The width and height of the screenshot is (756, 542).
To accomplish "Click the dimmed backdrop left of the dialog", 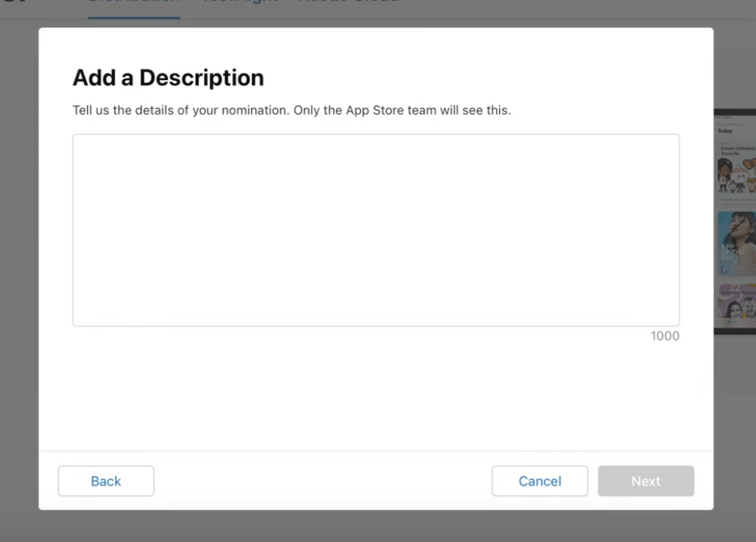I will click(x=19, y=265).
